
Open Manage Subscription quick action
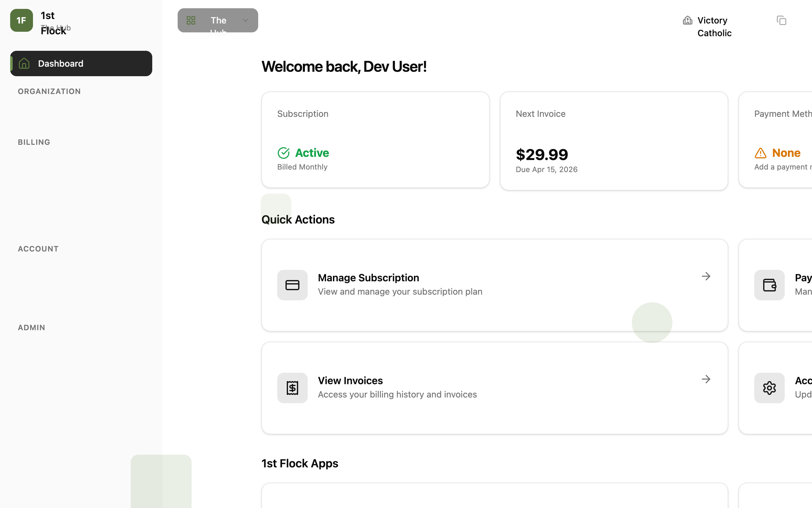(494, 285)
